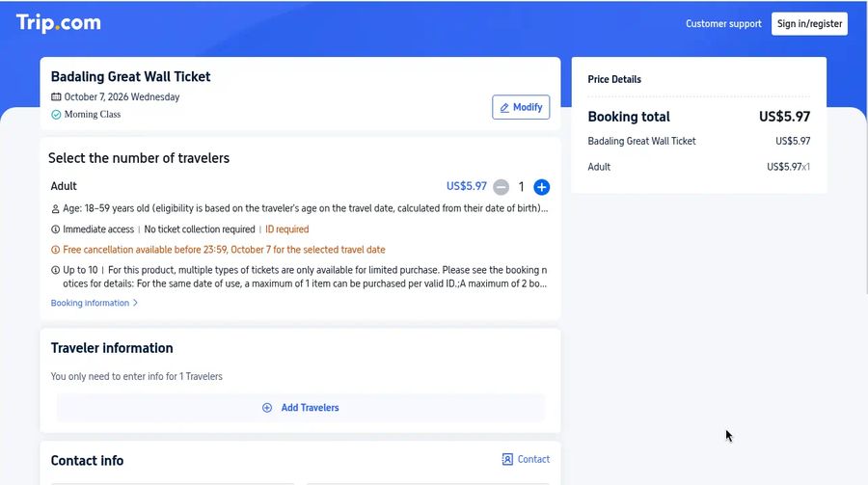The height and width of the screenshot is (485, 868).
Task: Click the Sign in/register button
Action: pyautogui.click(x=809, y=24)
